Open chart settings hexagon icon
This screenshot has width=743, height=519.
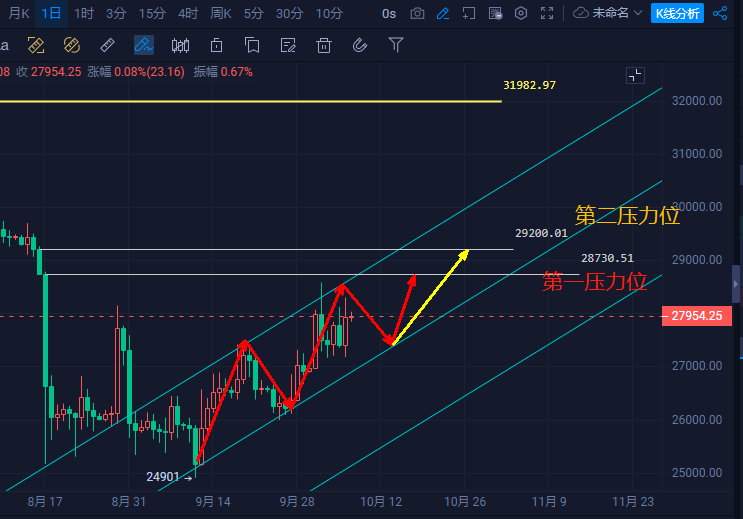click(x=521, y=13)
